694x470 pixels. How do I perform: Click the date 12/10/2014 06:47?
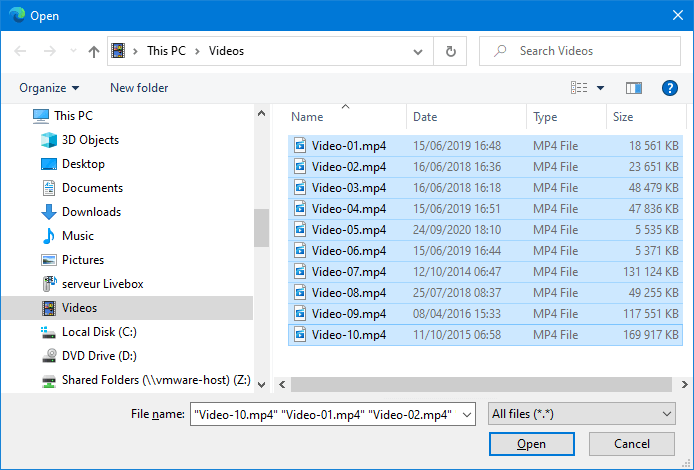tap(457, 272)
